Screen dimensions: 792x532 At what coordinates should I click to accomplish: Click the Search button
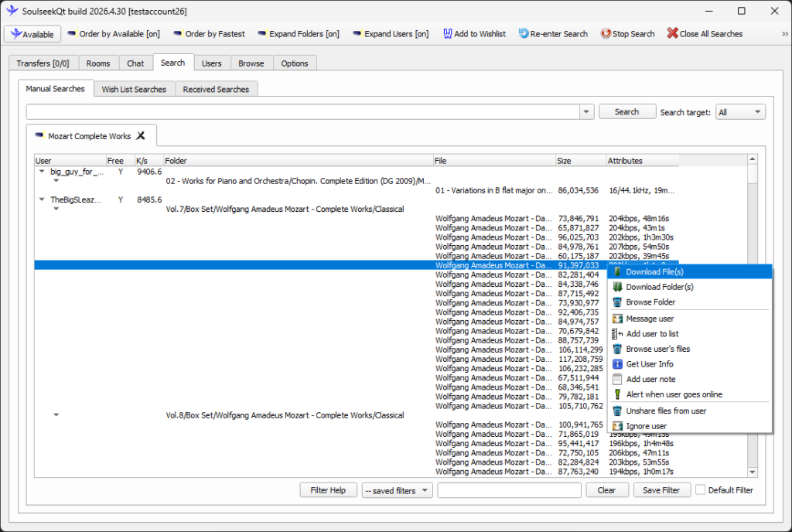tap(626, 111)
